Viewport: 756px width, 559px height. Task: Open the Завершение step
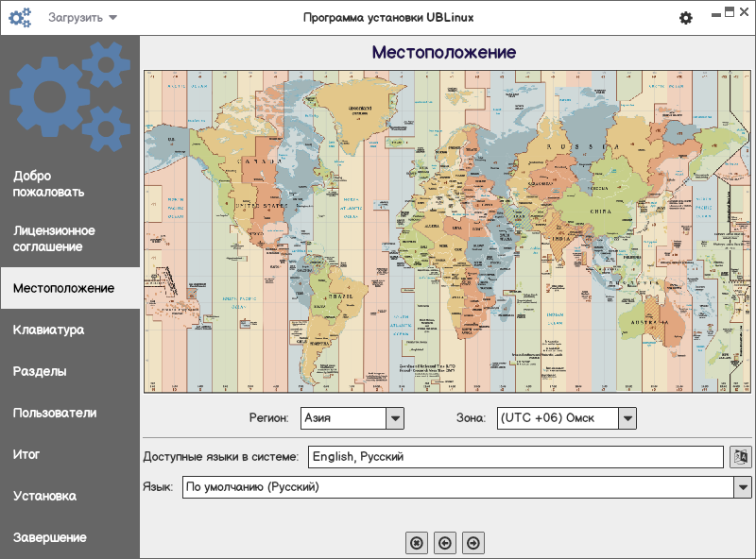click(x=70, y=537)
